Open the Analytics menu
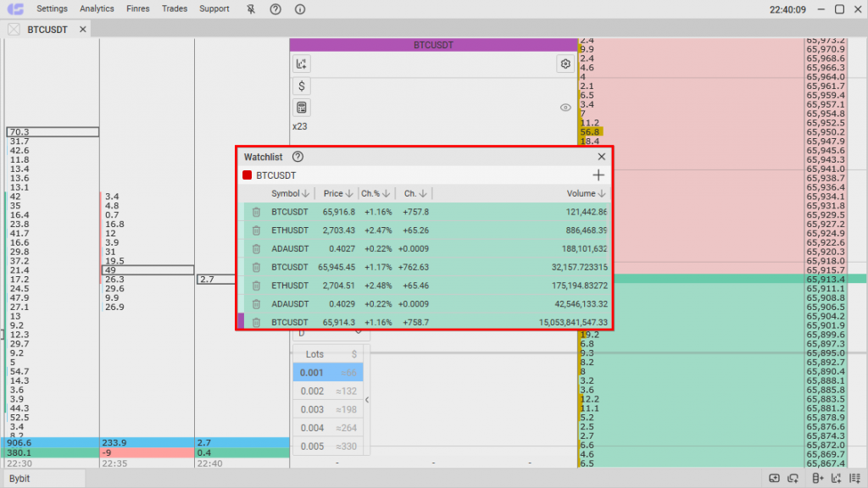The image size is (868, 488). pyautogui.click(x=97, y=9)
